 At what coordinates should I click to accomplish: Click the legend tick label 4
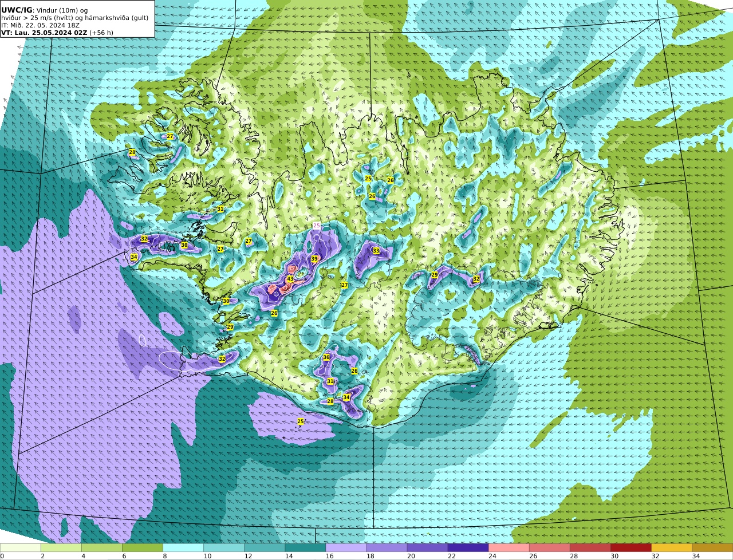(83, 556)
